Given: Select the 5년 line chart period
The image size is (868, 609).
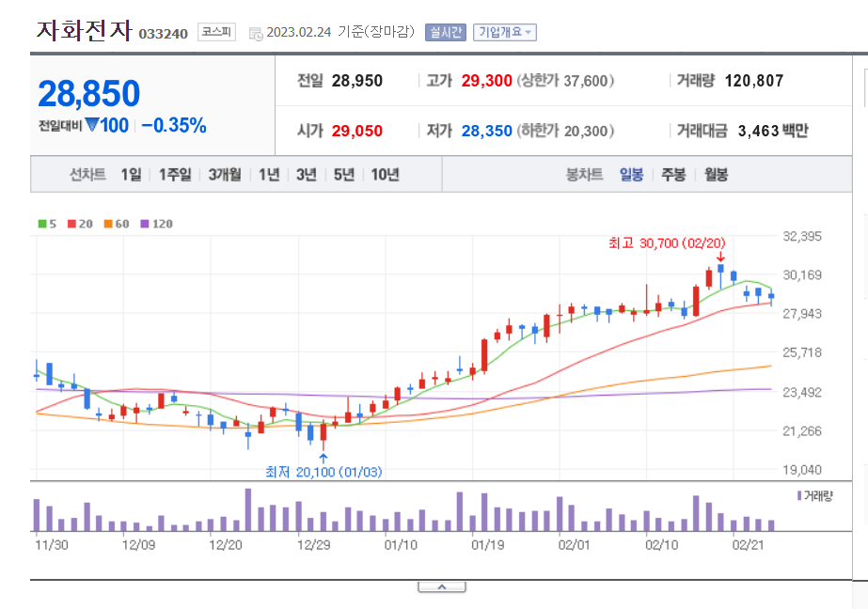Looking at the screenshot, I should coord(344,175).
